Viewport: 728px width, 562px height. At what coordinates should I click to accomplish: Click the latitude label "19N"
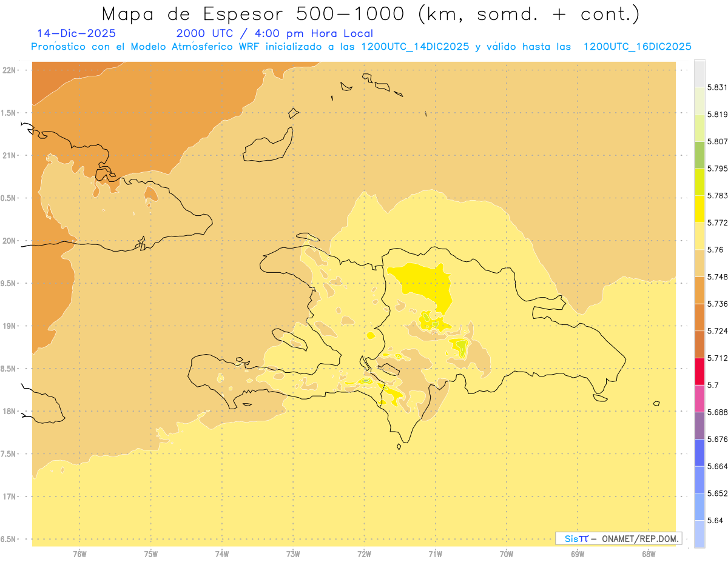pos(8,326)
